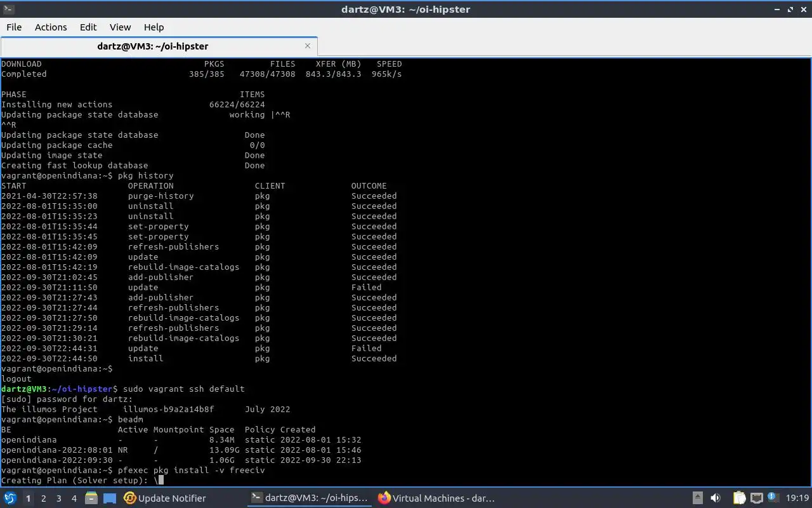
Task: Open the Actions menu
Action: coord(51,27)
